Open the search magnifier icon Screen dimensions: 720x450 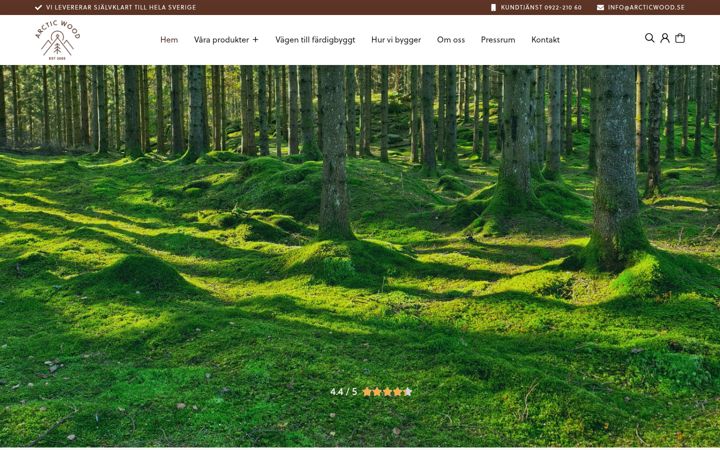point(649,38)
